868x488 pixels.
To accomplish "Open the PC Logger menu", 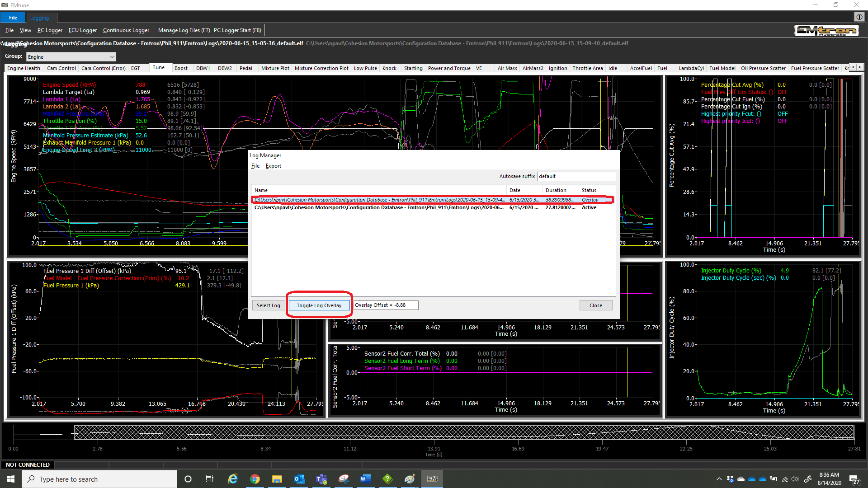I will (50, 30).
